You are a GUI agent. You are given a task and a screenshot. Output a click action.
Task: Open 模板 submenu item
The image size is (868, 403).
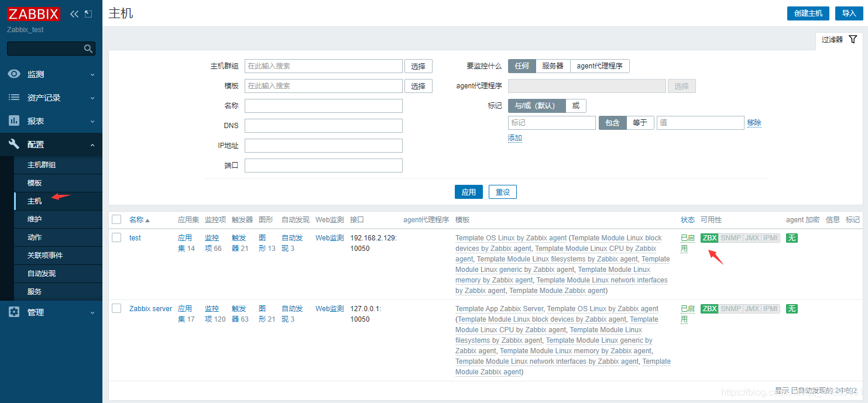(x=58, y=183)
